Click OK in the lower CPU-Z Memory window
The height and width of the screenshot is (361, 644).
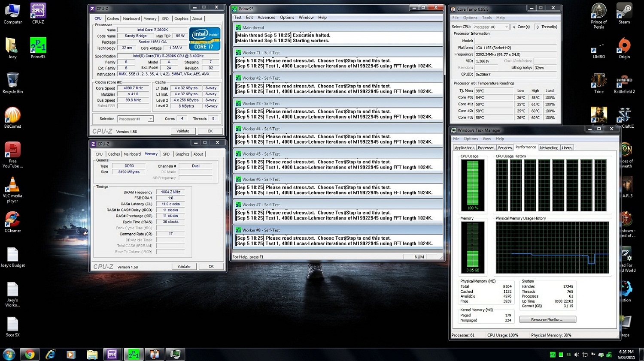click(x=211, y=267)
